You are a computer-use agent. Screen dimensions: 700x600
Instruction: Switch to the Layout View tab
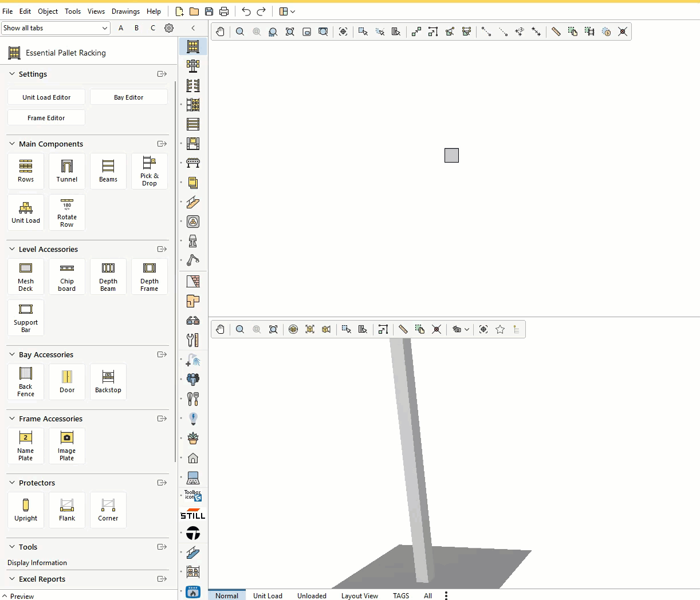[360, 595]
